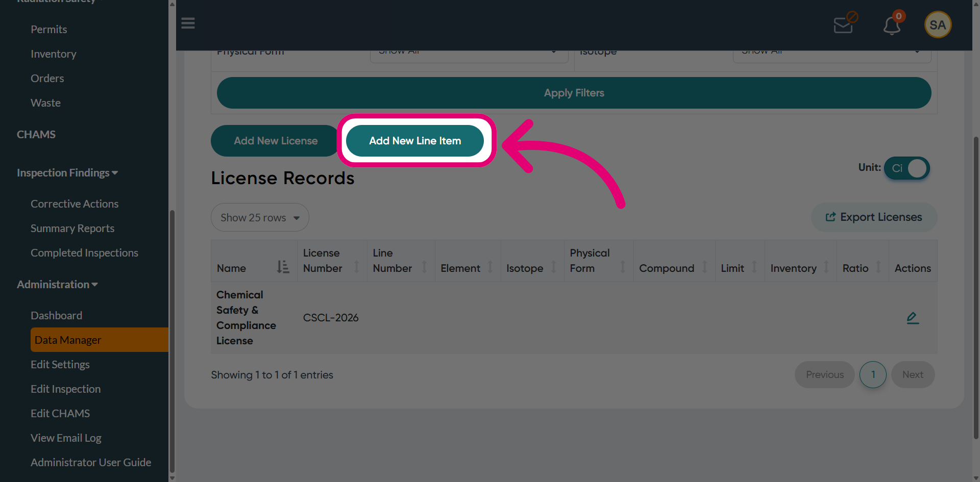
Task: Open View Email Log
Action: pos(66,438)
